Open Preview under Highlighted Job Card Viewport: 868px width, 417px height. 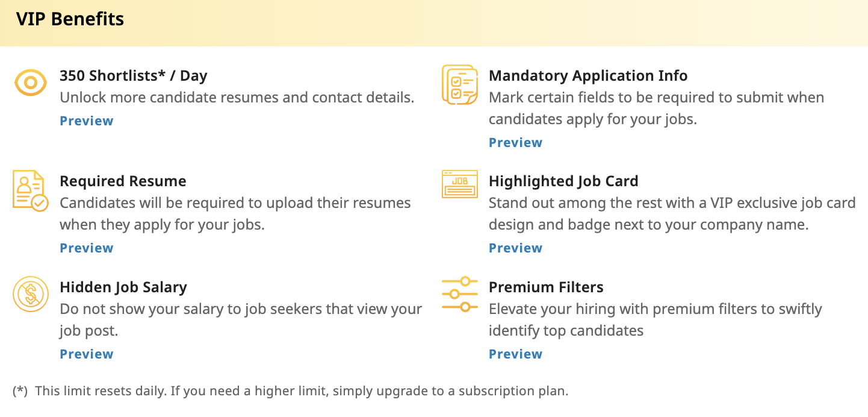click(x=516, y=248)
